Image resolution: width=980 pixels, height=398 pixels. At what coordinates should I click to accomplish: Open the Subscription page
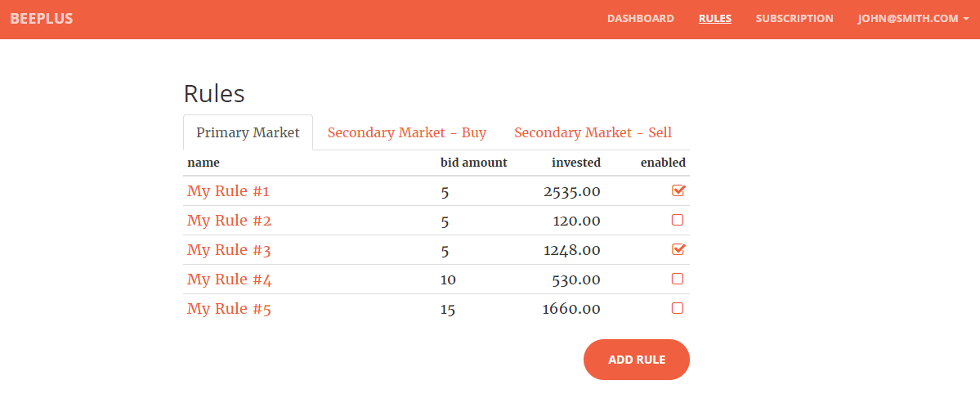point(794,19)
